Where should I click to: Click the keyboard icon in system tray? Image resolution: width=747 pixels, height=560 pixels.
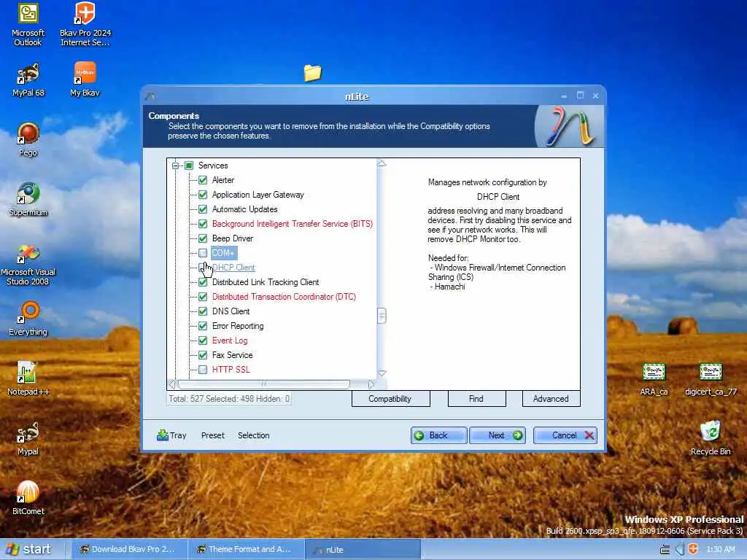click(665, 550)
